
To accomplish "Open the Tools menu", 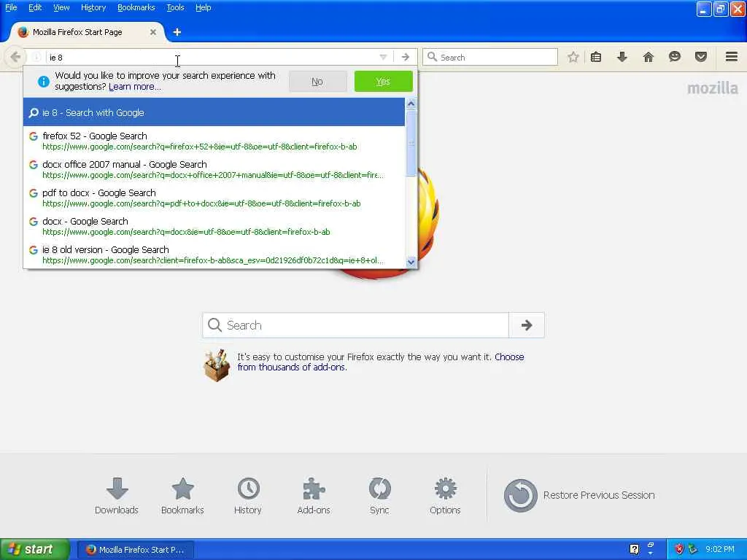I will 175,7.
